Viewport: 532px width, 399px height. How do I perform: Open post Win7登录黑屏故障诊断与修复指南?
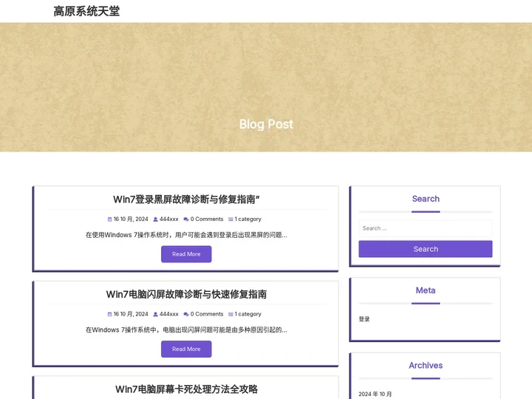(186, 199)
